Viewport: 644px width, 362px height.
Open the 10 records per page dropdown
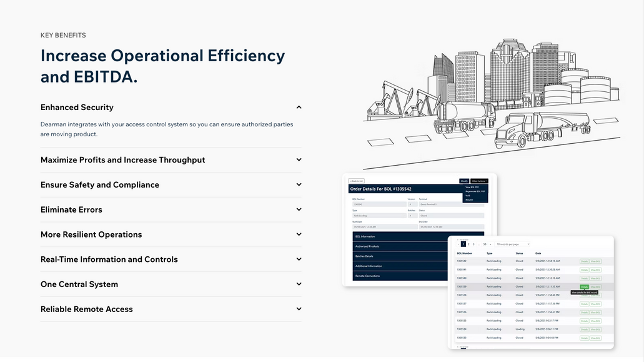pos(512,244)
